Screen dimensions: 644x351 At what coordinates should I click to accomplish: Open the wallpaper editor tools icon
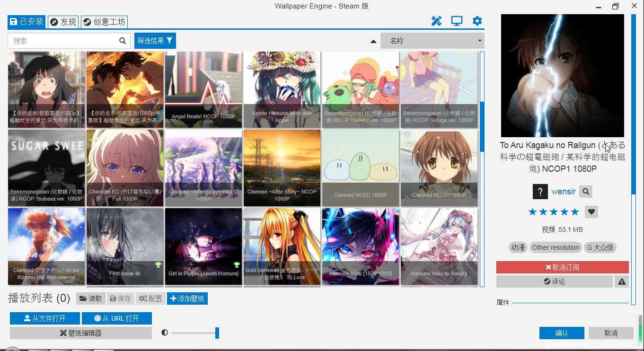[436, 21]
